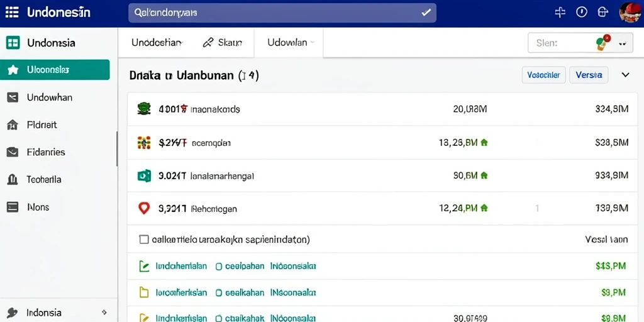Click the red location pin icon

tap(144, 208)
